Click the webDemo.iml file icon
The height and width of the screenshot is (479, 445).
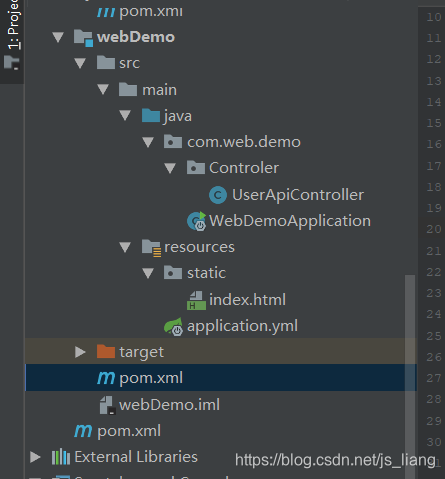pyautogui.click(x=108, y=405)
